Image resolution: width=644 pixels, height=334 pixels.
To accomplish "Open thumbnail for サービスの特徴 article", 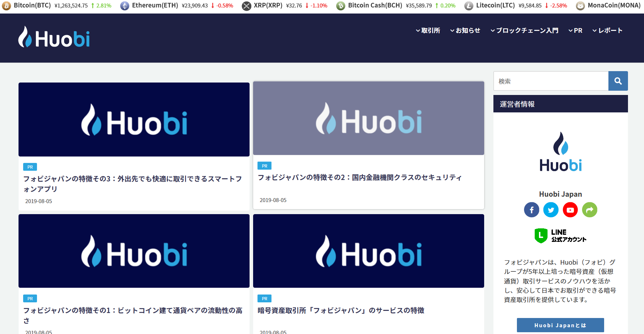I will [368, 251].
